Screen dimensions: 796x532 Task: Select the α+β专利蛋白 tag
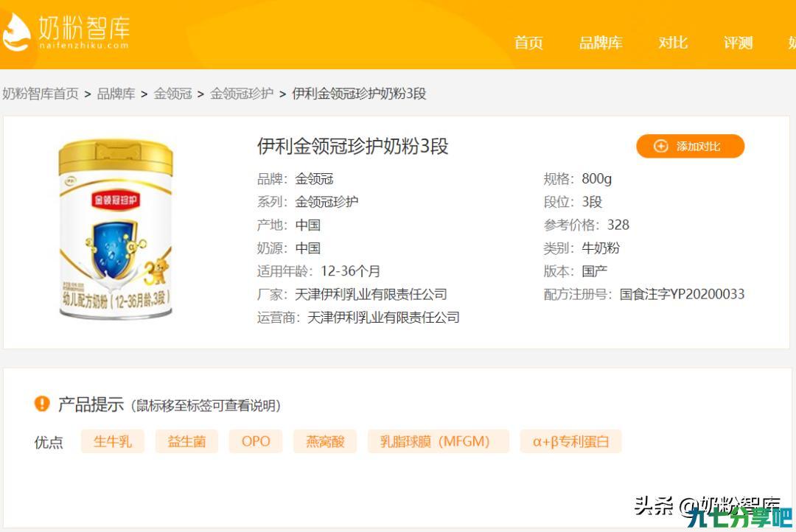pos(570,441)
